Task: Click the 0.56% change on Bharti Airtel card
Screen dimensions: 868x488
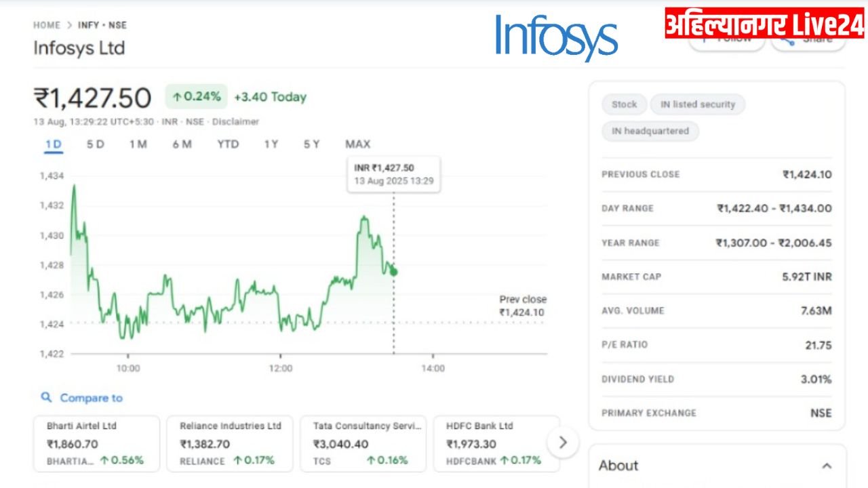Action: click(x=122, y=460)
